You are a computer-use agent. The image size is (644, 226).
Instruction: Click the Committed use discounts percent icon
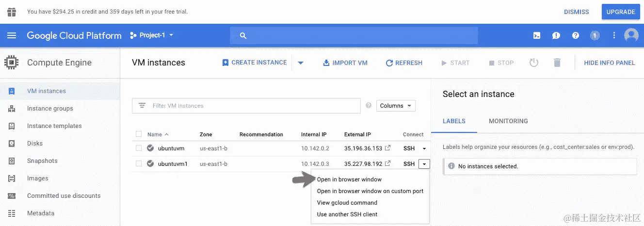pos(12,196)
